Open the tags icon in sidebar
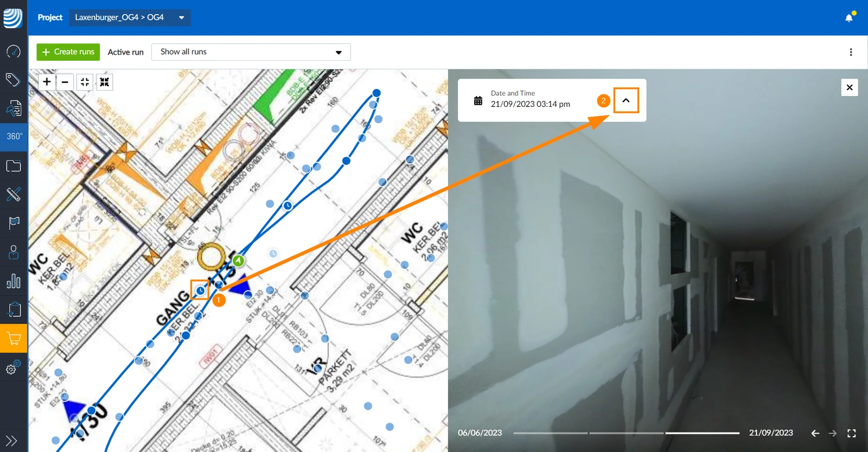 click(x=13, y=80)
